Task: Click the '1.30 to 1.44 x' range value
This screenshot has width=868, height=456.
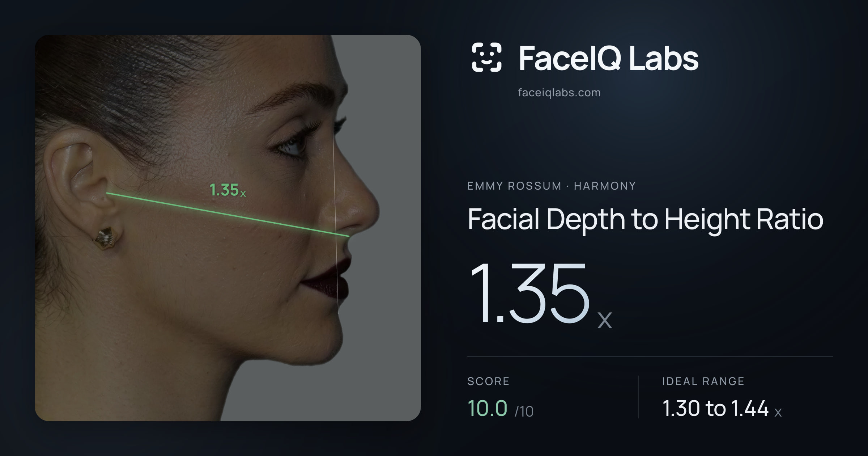Action: (722, 409)
